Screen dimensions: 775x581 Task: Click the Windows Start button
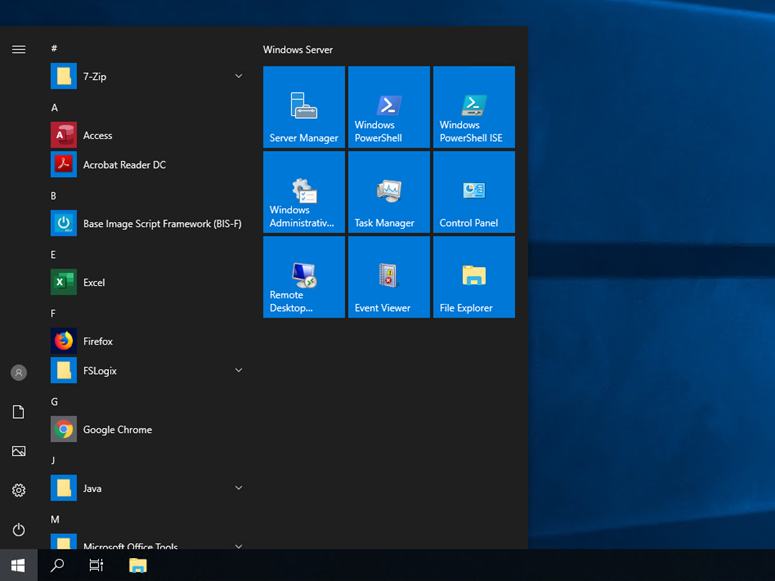(18, 565)
